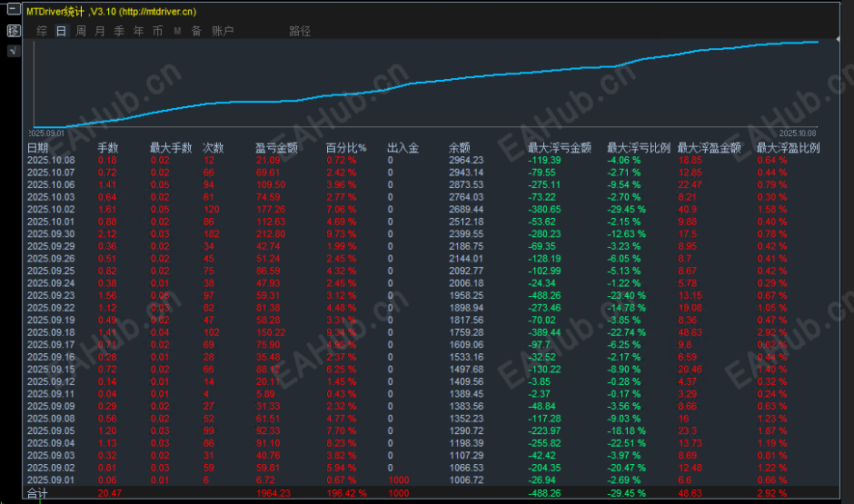Open the 币 currency tab
The width and height of the screenshot is (854, 504).
157,31
